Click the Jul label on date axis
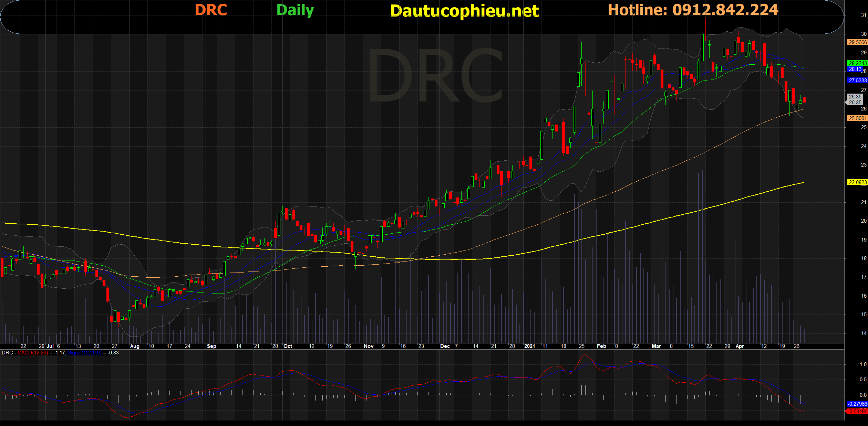868x426 pixels. (50, 346)
